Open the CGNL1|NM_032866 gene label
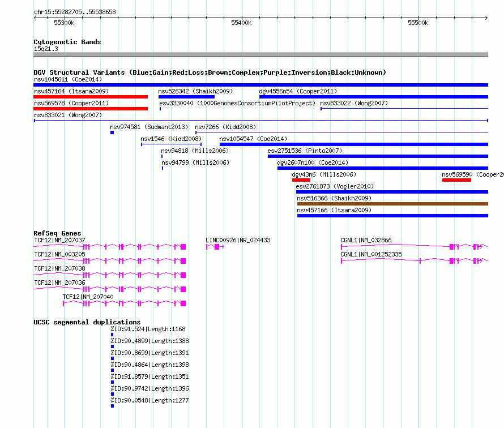This screenshot has height=428, width=504. pos(366,240)
